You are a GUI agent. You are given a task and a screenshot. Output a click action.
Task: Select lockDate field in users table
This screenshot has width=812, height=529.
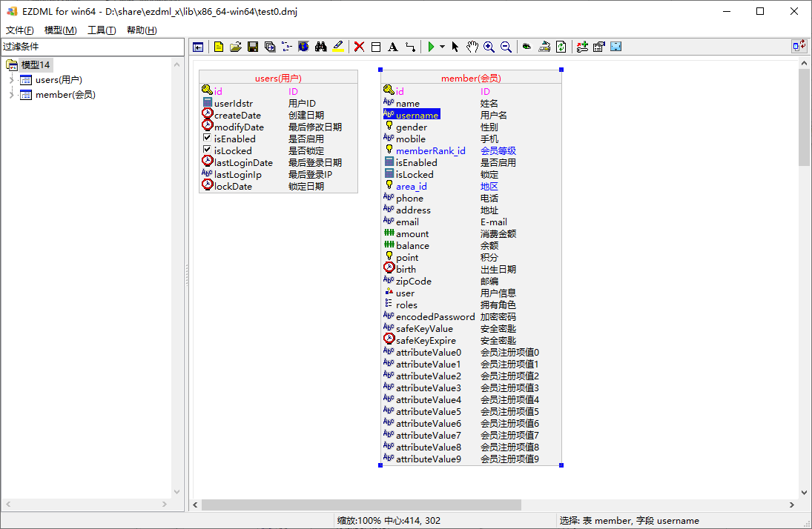233,187
